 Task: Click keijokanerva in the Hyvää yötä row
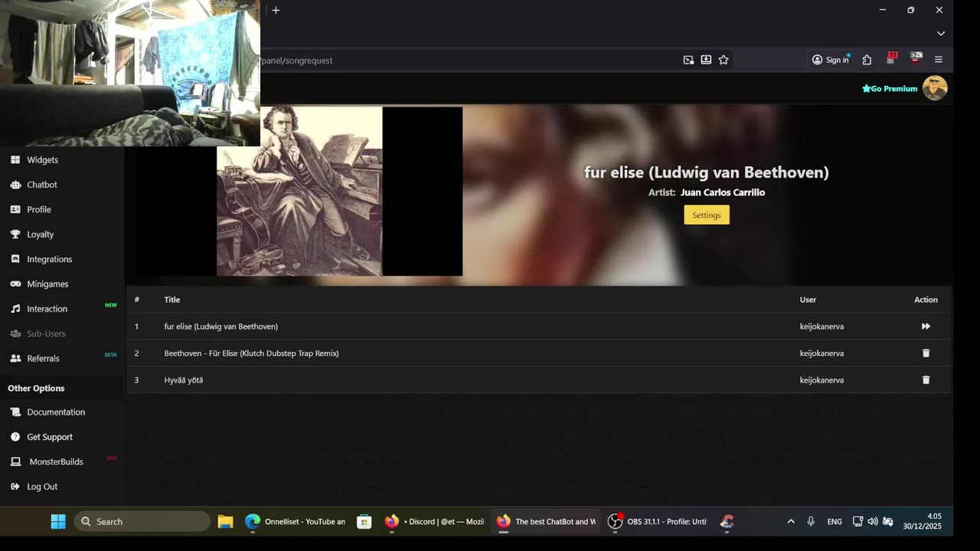coord(822,380)
